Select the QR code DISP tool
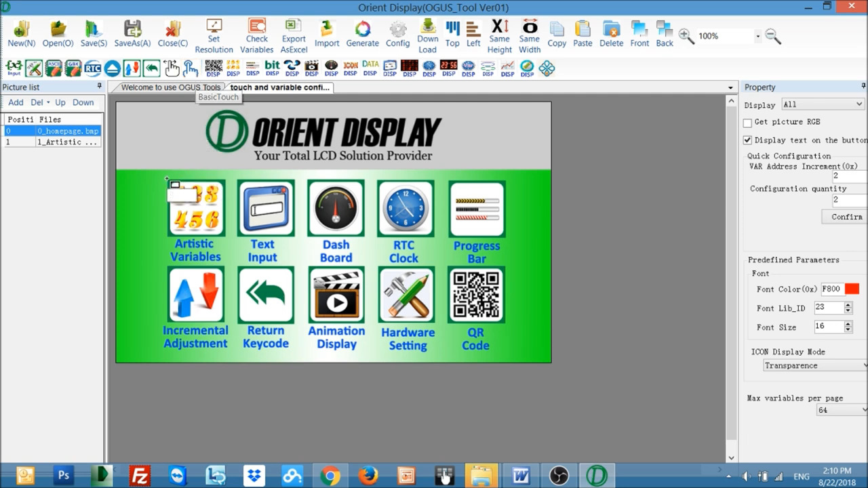Screen dimensions: 868x488 pyautogui.click(x=214, y=68)
